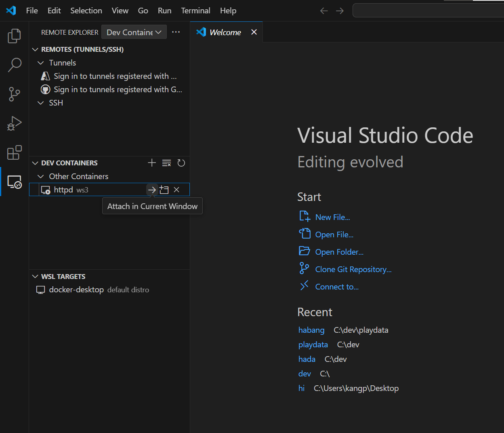The width and height of the screenshot is (504, 433).
Task: Select the docker-desktop WSL target
Action: point(109,290)
